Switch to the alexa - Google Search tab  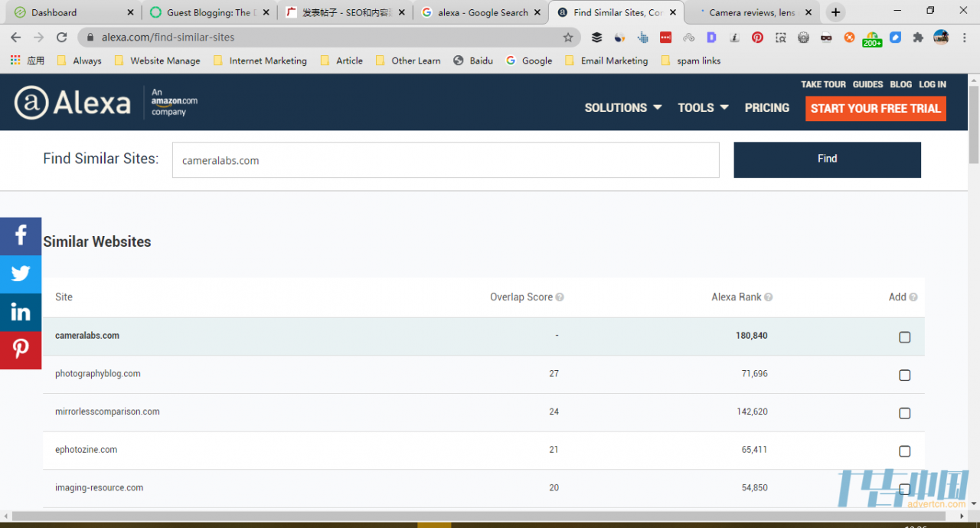tap(481, 12)
